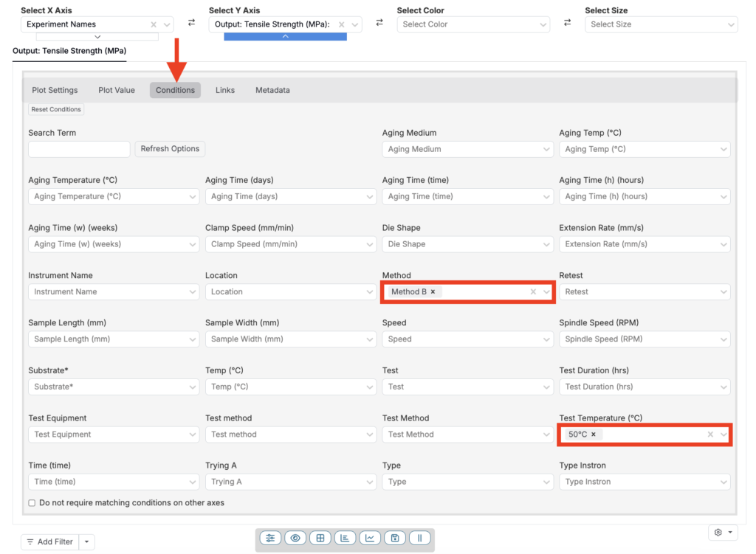Click the eye view icon in the bottom toolbar

point(295,538)
